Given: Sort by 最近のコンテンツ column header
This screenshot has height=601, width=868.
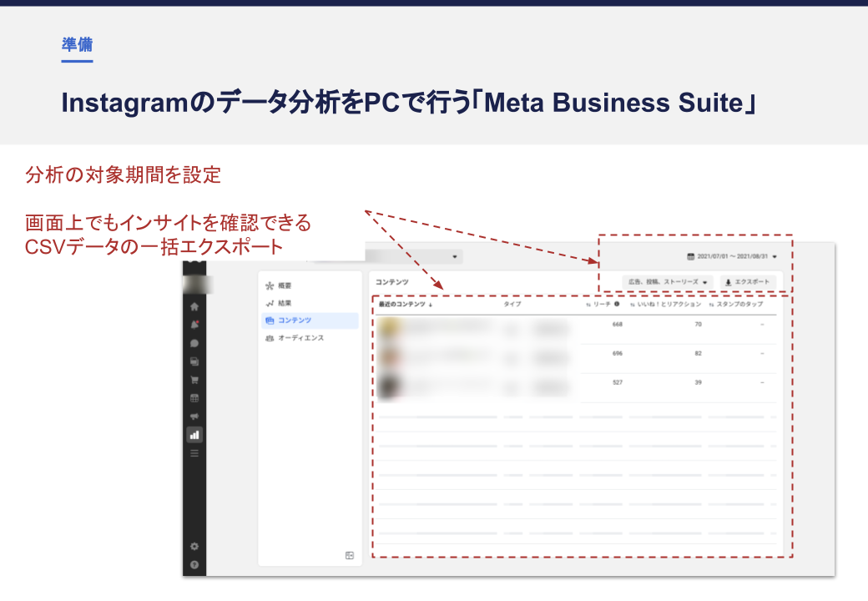Looking at the screenshot, I should click(x=406, y=305).
